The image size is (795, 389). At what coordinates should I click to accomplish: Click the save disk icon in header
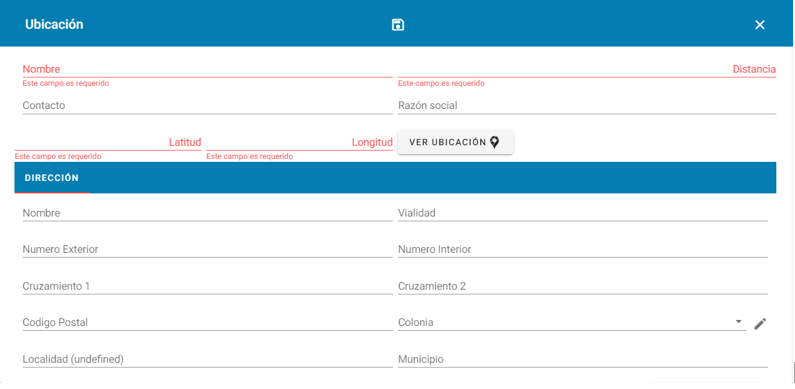(x=398, y=25)
